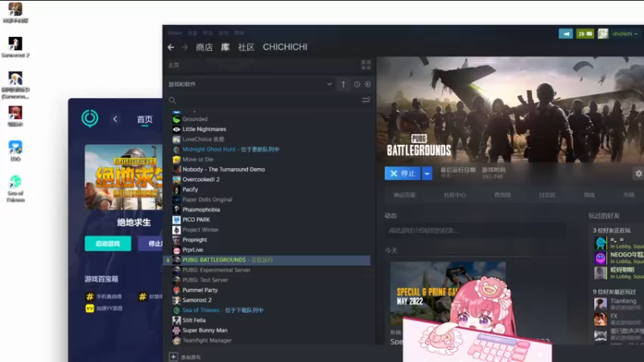
Task: Click the yellow YY voice tag icon
Action: coord(89,308)
